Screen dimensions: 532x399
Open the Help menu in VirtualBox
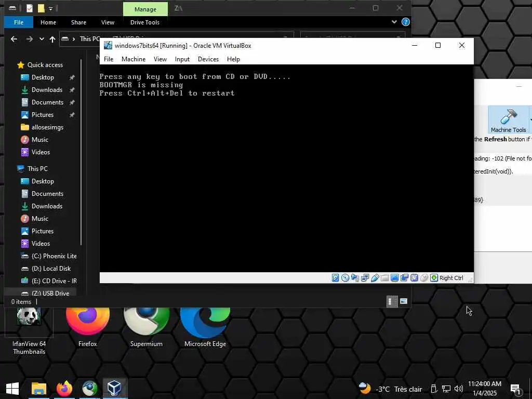(x=233, y=59)
